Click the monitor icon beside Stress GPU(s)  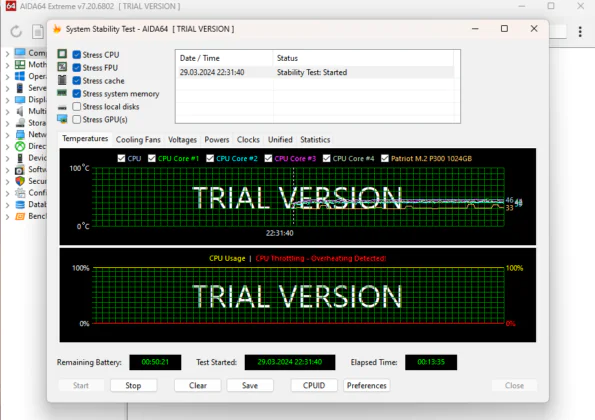62,119
